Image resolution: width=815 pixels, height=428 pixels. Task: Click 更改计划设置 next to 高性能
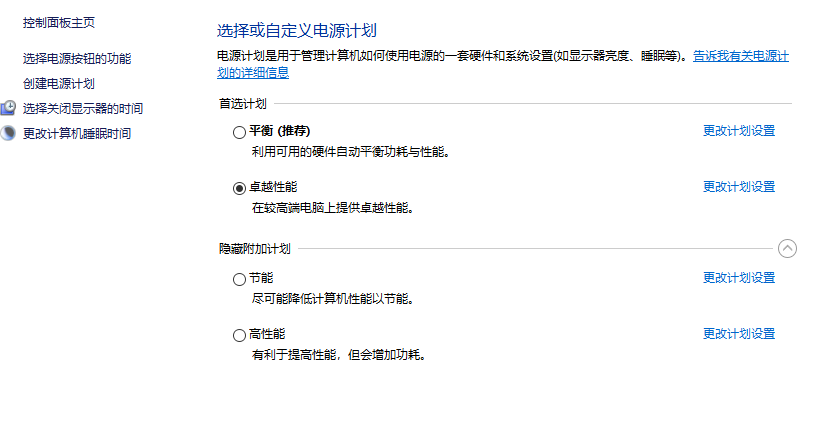(x=739, y=334)
